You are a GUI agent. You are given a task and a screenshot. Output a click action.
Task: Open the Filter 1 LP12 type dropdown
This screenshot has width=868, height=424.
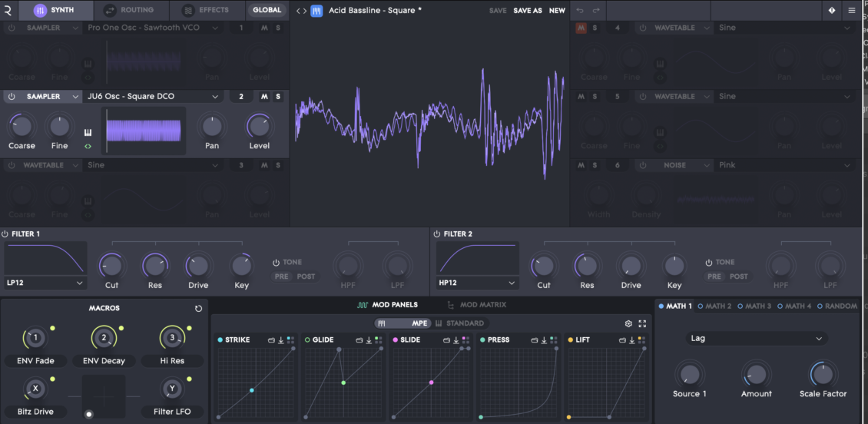(x=45, y=283)
